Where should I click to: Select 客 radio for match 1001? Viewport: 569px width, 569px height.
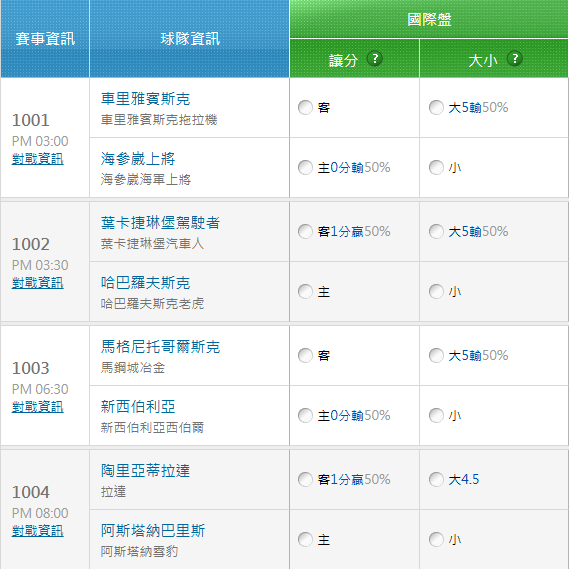click(305, 107)
